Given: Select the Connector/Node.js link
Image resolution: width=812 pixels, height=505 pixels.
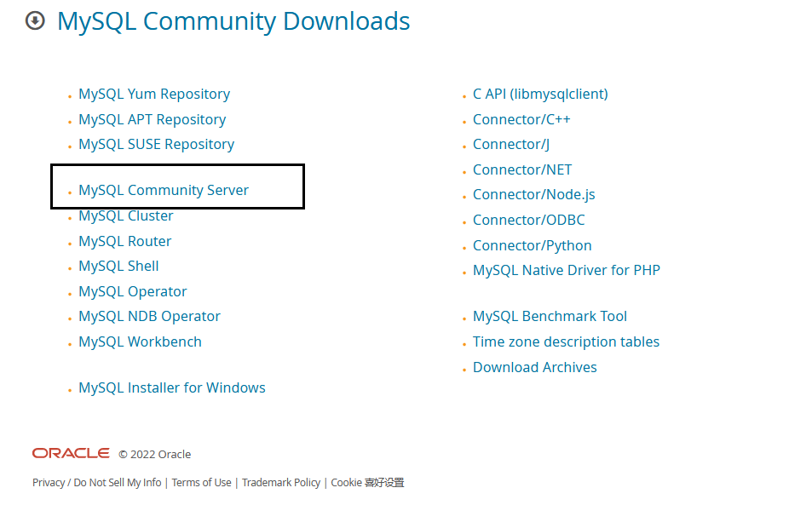Looking at the screenshot, I should pyautogui.click(x=534, y=194).
